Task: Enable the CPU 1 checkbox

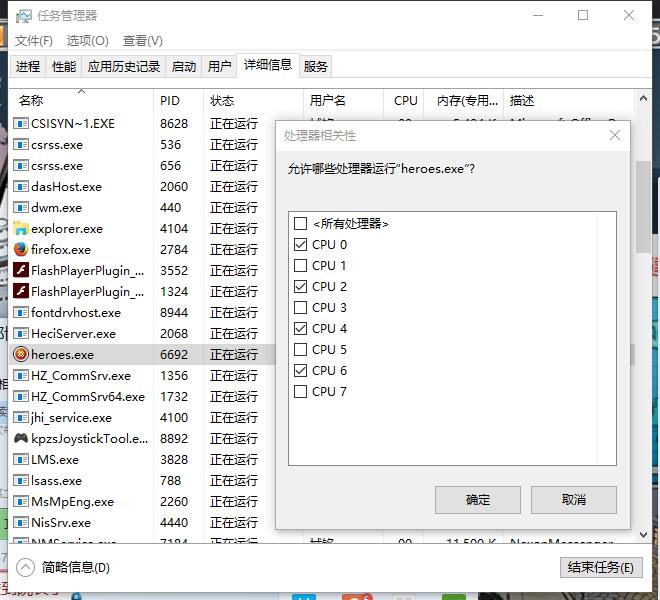Action: pos(300,265)
